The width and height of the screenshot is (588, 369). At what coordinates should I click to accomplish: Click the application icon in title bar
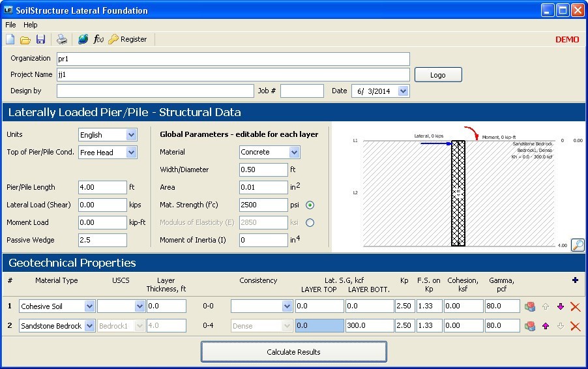[8, 10]
